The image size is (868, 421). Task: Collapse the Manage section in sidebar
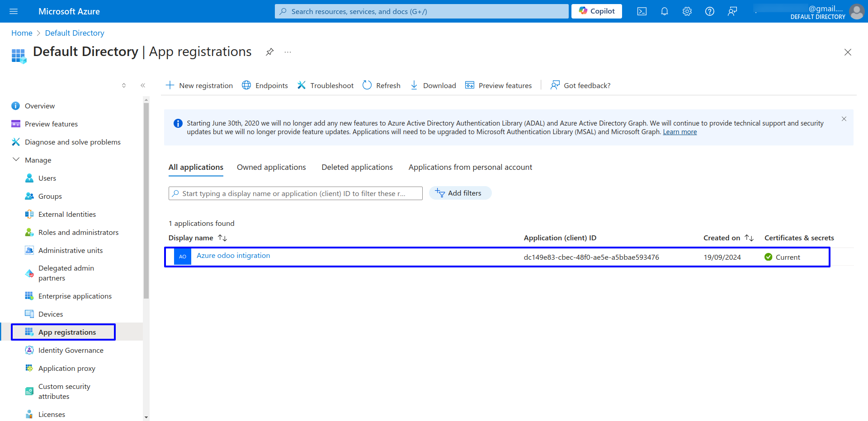[16, 160]
